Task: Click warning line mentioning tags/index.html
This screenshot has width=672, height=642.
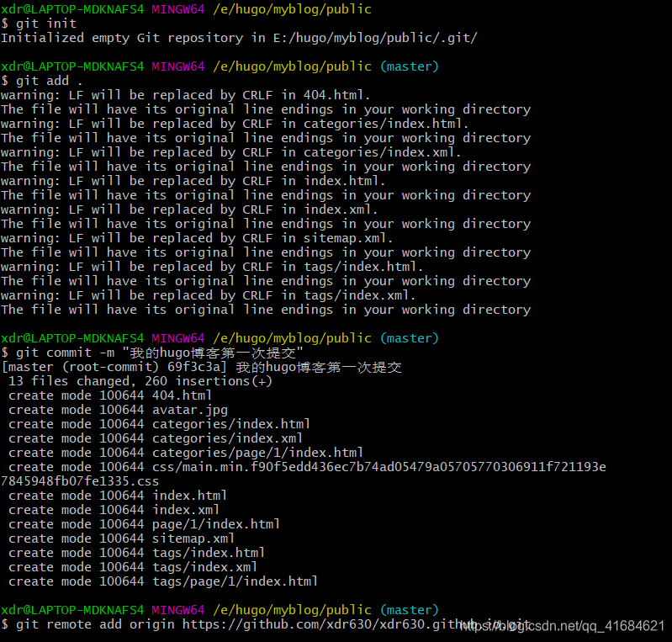Action: coord(212,267)
